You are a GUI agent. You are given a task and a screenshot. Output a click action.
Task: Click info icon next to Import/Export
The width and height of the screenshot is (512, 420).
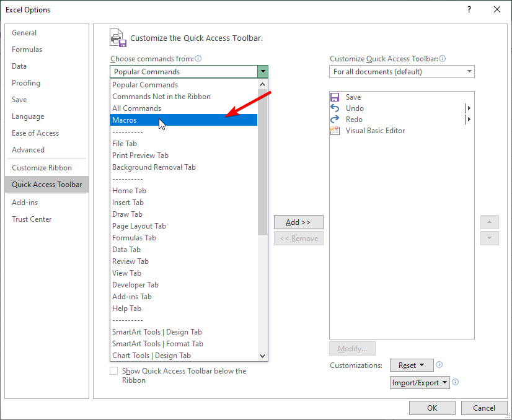(x=455, y=382)
